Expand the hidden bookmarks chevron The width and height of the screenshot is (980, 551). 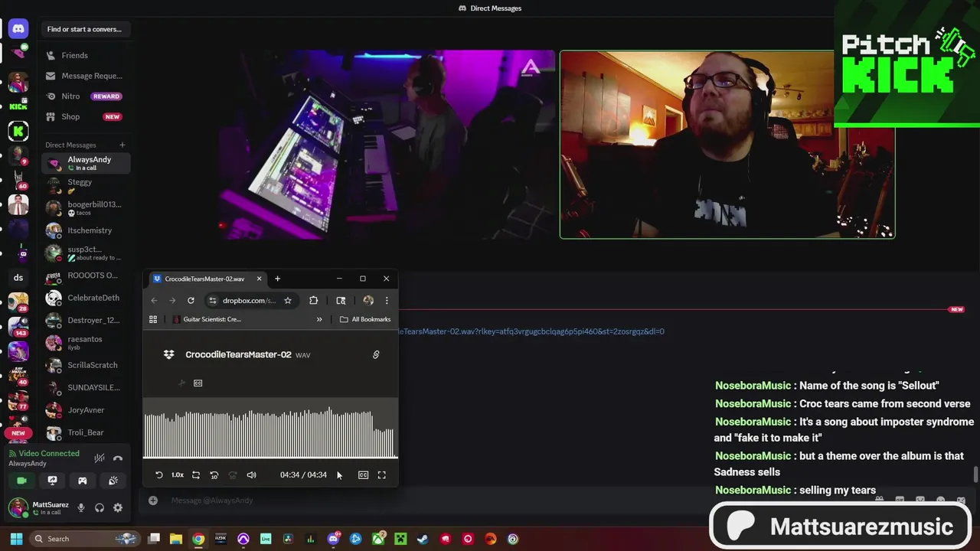319,319
